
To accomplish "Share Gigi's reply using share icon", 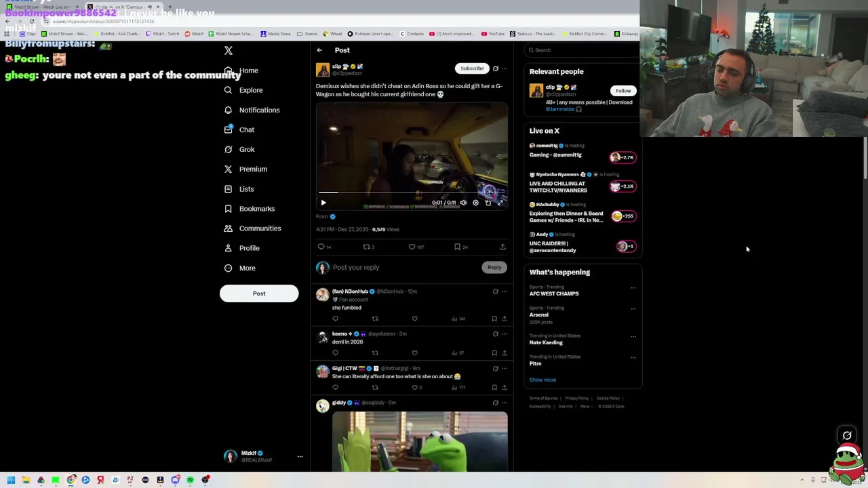I will [x=504, y=388].
